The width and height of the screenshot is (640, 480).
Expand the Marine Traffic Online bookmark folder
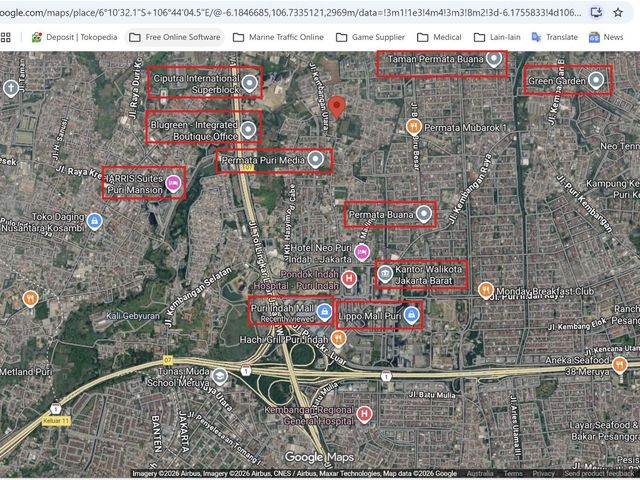coord(278,37)
